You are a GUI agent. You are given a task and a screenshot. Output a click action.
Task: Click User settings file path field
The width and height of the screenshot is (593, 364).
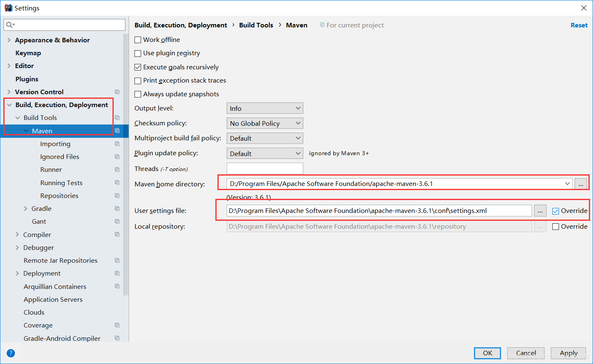coord(379,211)
